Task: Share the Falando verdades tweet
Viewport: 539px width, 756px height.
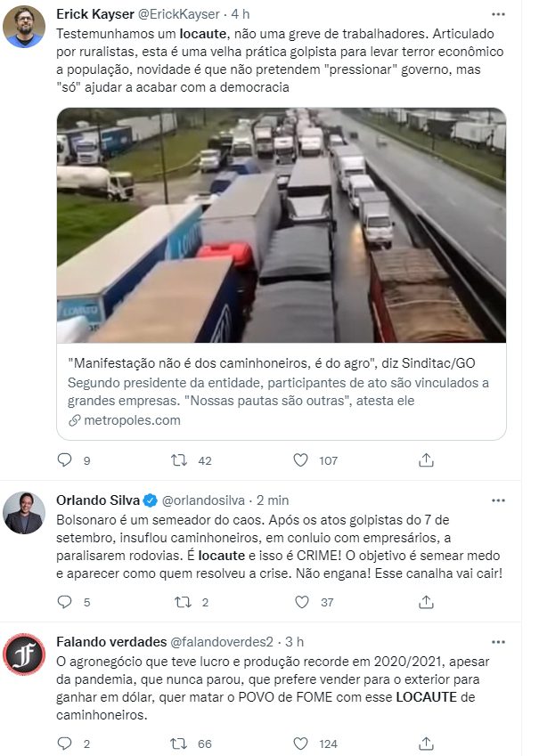Action: coord(427,743)
